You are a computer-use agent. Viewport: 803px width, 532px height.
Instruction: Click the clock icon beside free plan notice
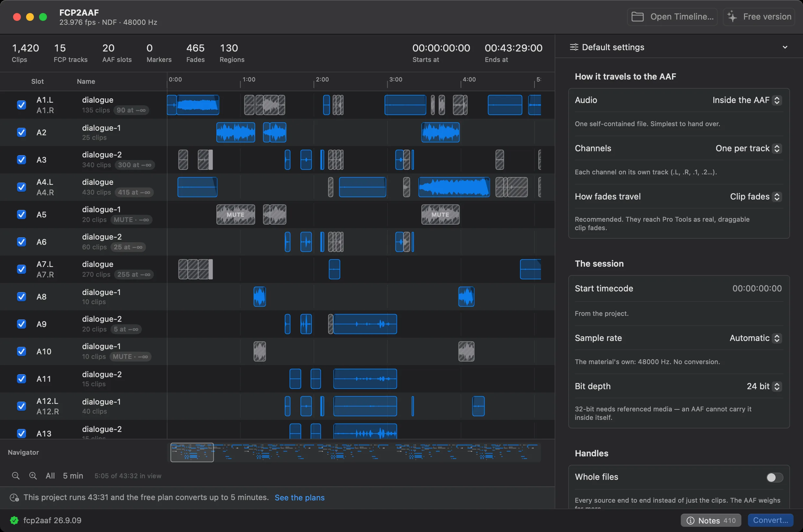coord(14,497)
